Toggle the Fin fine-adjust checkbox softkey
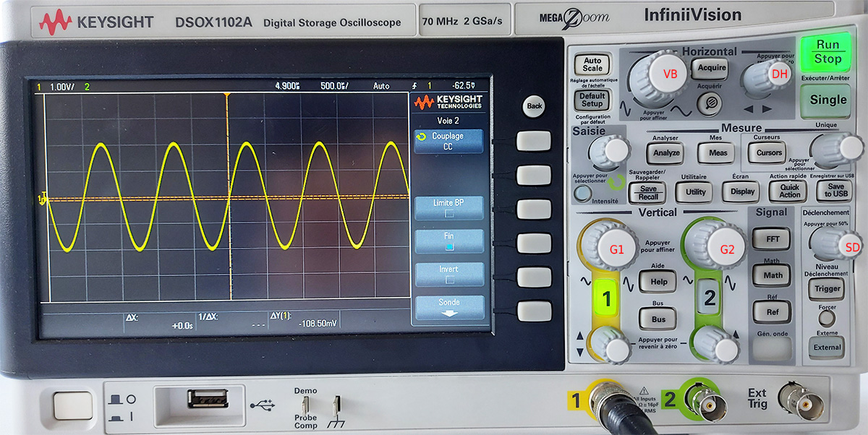 448,241
